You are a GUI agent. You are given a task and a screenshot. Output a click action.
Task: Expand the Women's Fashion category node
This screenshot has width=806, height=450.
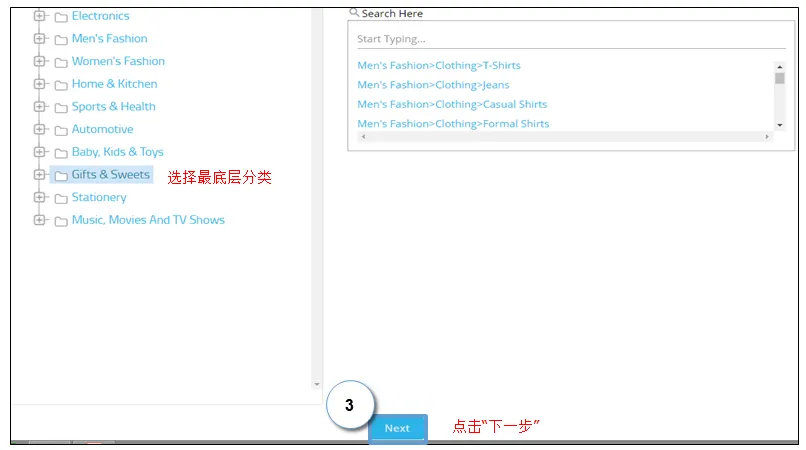point(39,61)
